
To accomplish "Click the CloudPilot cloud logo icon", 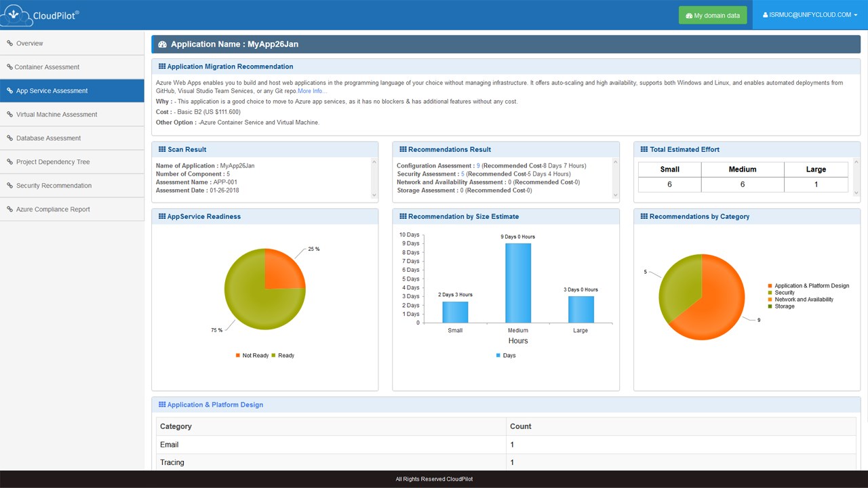I will 18,14.
